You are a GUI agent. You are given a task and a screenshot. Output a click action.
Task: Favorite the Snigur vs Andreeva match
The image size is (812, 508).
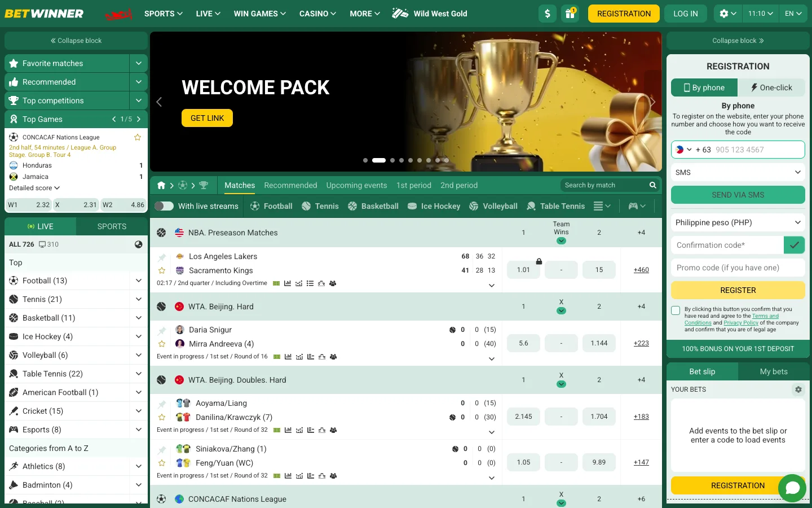click(162, 344)
